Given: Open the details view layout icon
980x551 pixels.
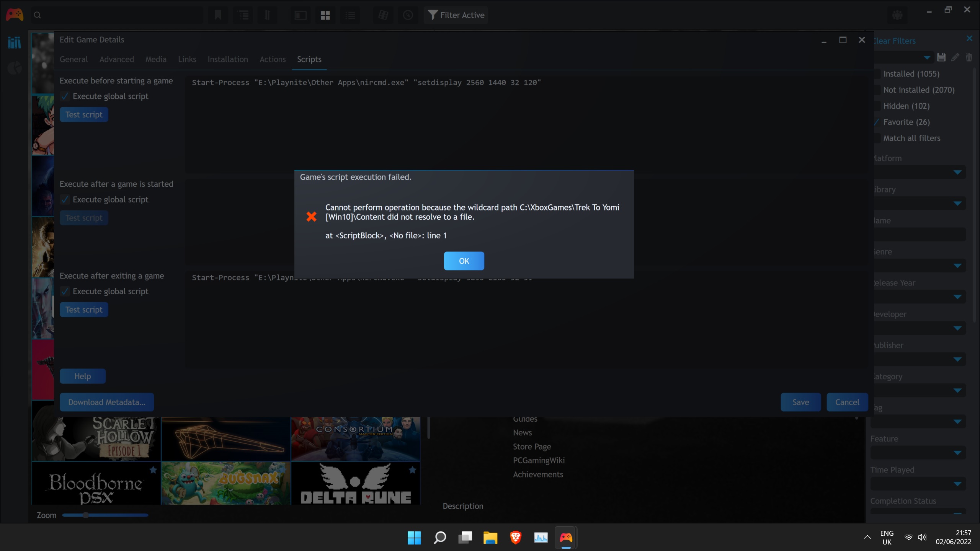Looking at the screenshot, I should click(x=301, y=15).
